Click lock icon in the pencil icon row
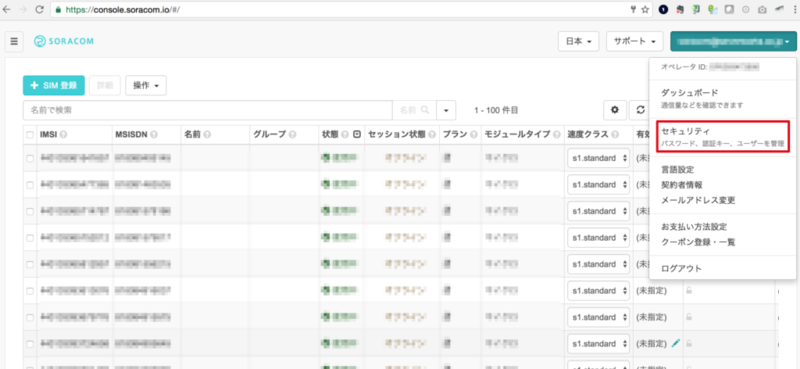Image resolution: width=800 pixels, height=369 pixels. tap(689, 343)
